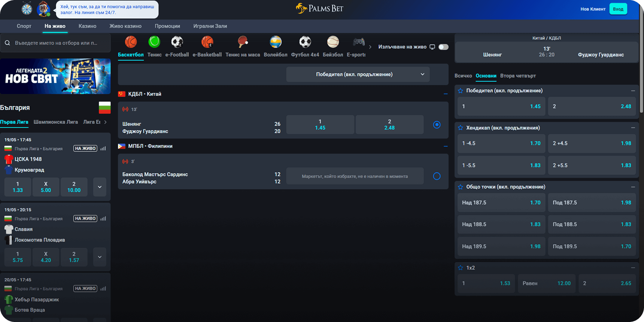Select radio button for Баколод Мастърс match
This screenshot has width=644, height=322.
coord(437,176)
